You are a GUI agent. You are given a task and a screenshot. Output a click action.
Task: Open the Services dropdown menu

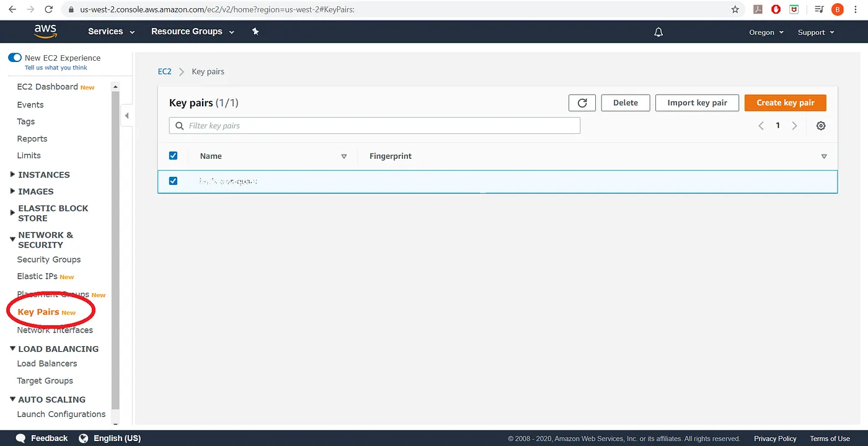[112, 32]
